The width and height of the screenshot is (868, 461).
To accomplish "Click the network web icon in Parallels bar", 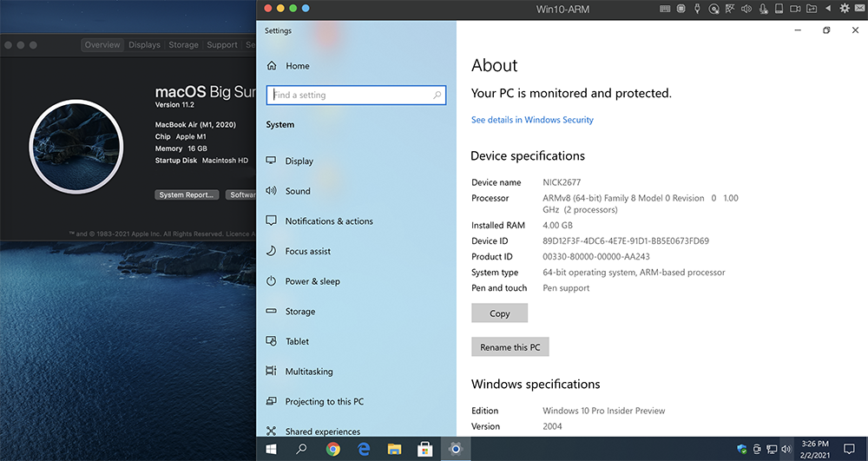I will [730, 9].
